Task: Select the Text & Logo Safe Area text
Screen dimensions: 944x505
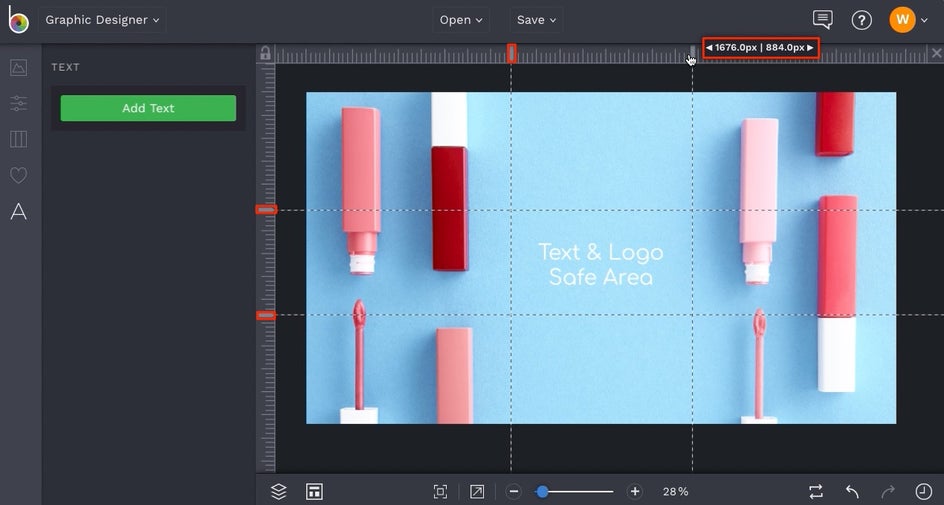Action: [601, 265]
